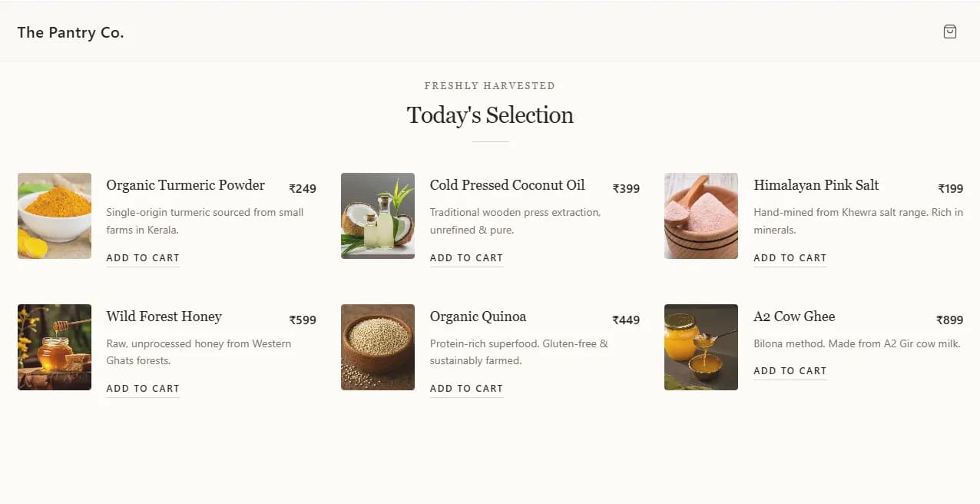This screenshot has width=980, height=504.
Task: Open the shopping cart icon
Action: (950, 31)
